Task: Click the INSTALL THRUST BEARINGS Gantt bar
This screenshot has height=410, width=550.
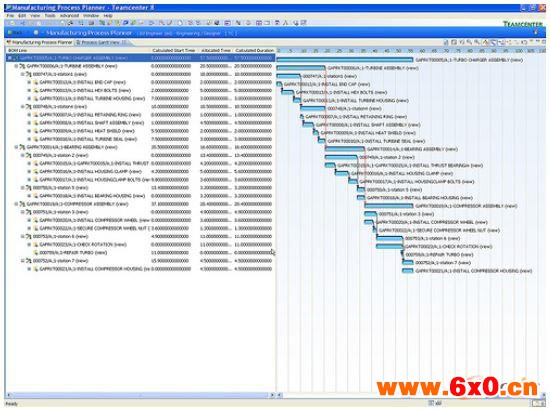Action: [330, 165]
